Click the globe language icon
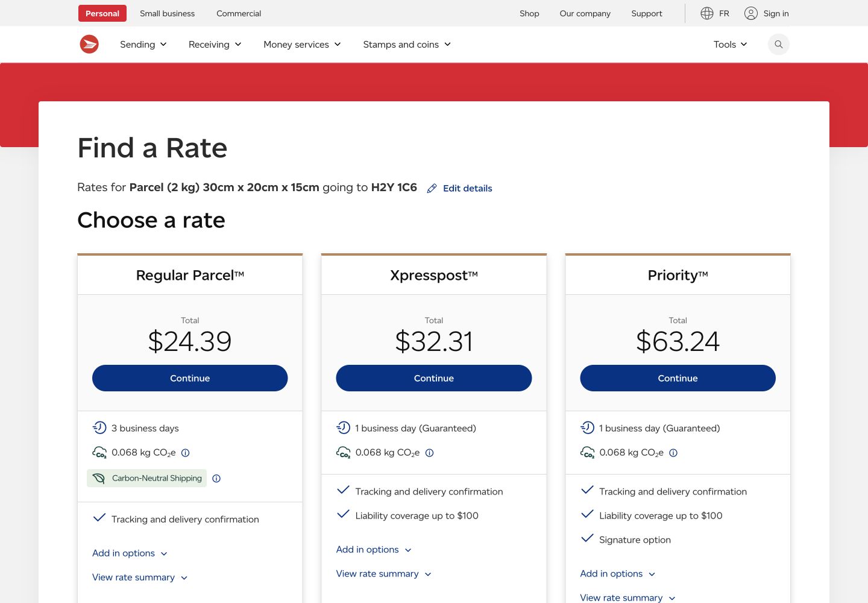The width and height of the screenshot is (868, 603). 707,13
